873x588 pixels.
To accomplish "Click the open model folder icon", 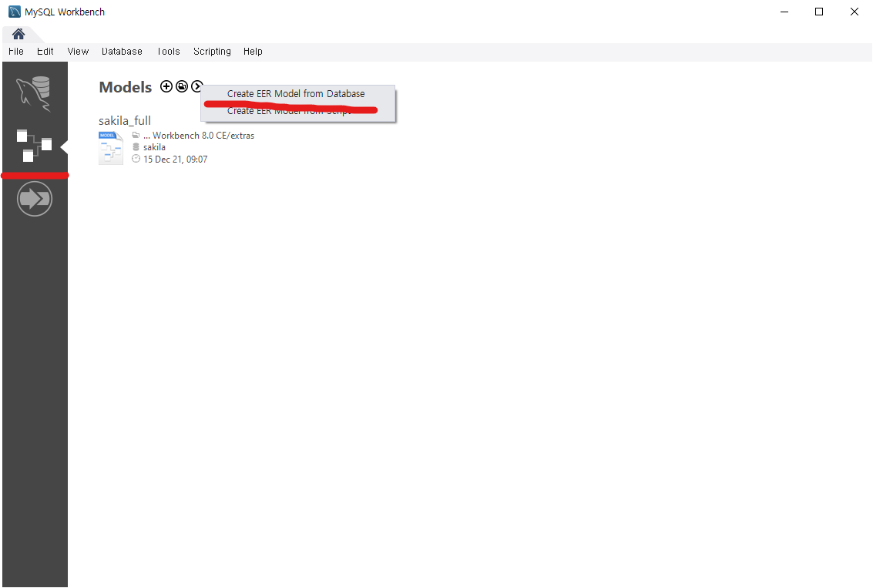I will (x=182, y=86).
